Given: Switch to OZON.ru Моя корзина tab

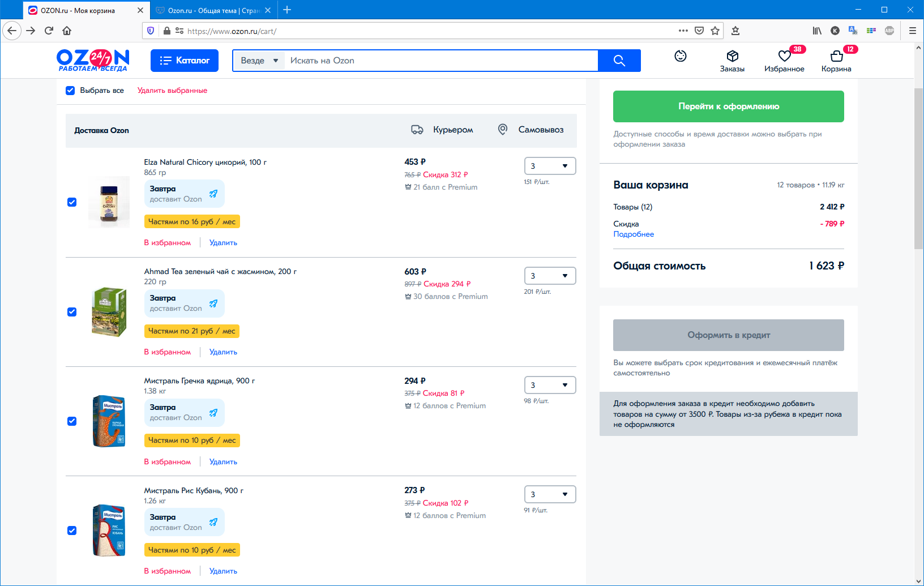Looking at the screenshot, I should [87, 10].
